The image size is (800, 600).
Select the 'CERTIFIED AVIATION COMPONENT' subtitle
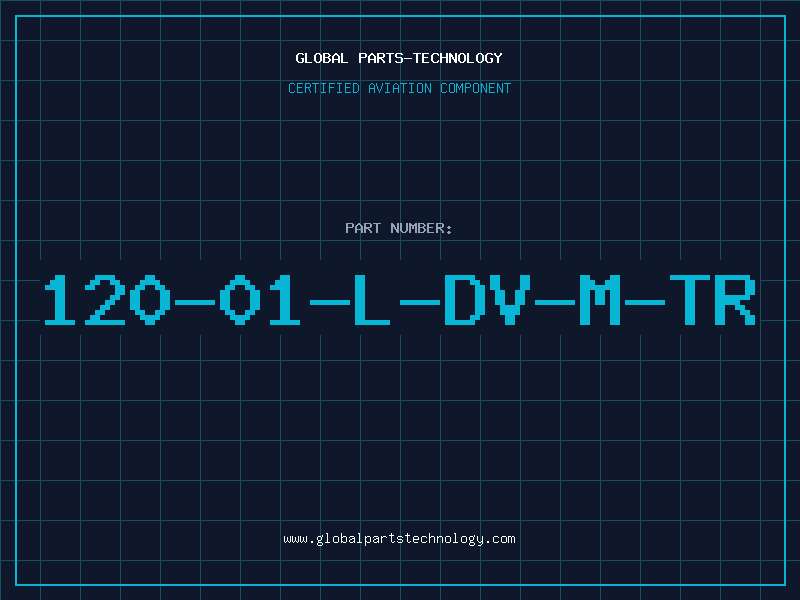pos(399,88)
